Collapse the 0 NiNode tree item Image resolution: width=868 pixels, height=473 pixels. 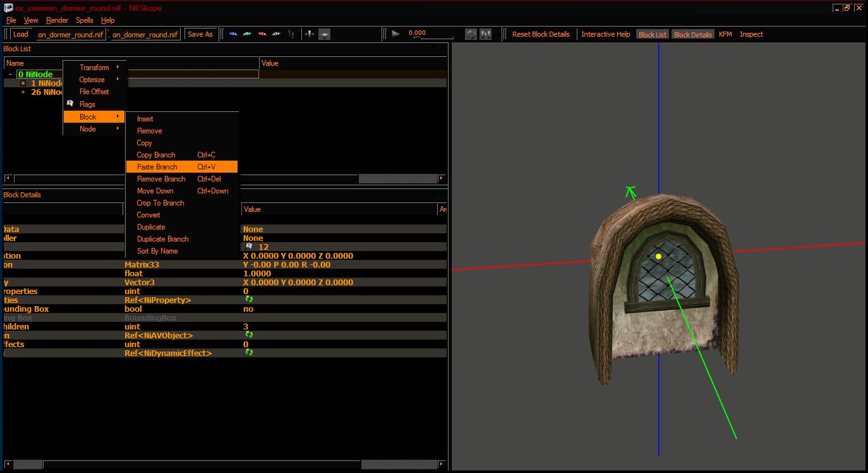(10, 74)
